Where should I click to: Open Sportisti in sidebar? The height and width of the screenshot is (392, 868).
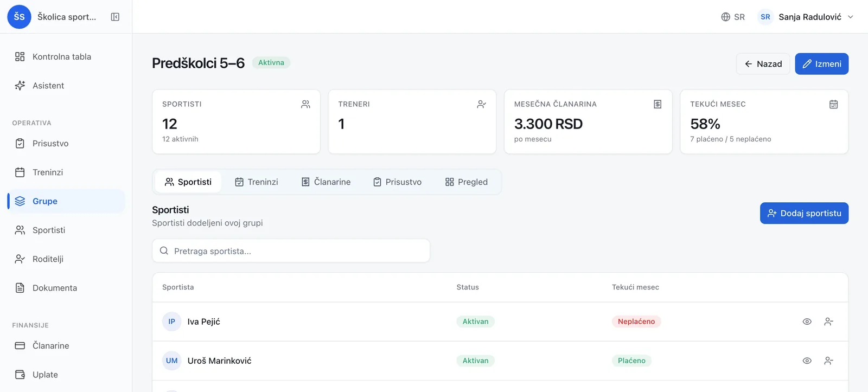(66, 230)
